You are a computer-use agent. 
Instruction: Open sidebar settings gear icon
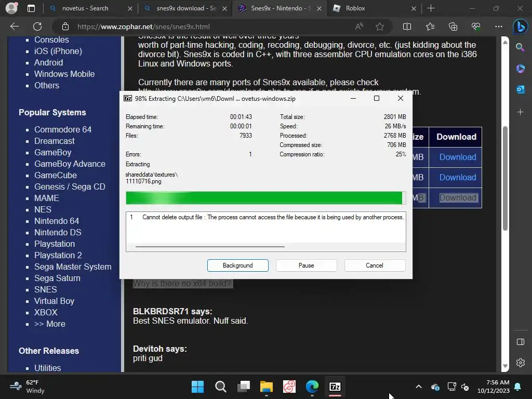tap(520, 363)
